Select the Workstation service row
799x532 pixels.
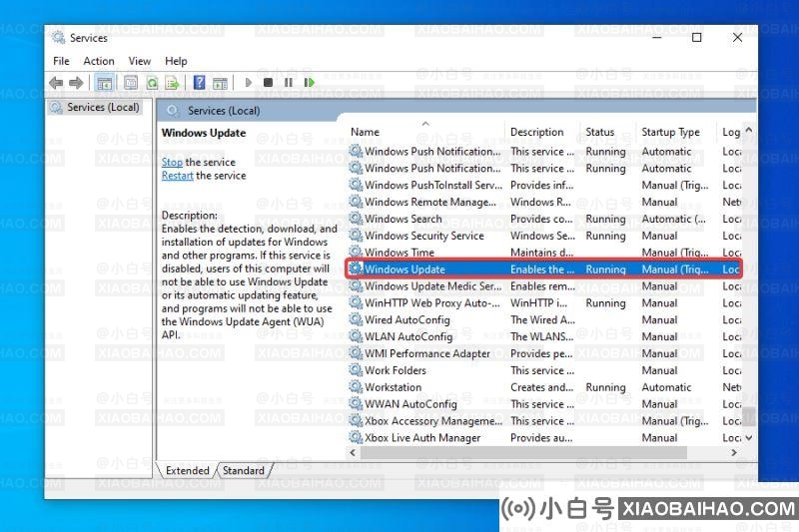point(543,387)
